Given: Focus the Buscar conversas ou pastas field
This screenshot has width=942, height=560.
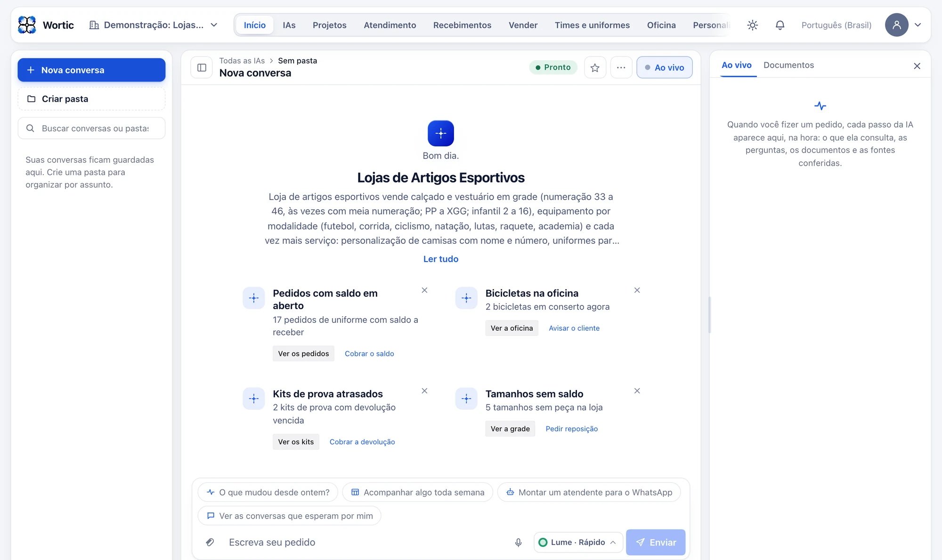Looking at the screenshot, I should pyautogui.click(x=91, y=128).
